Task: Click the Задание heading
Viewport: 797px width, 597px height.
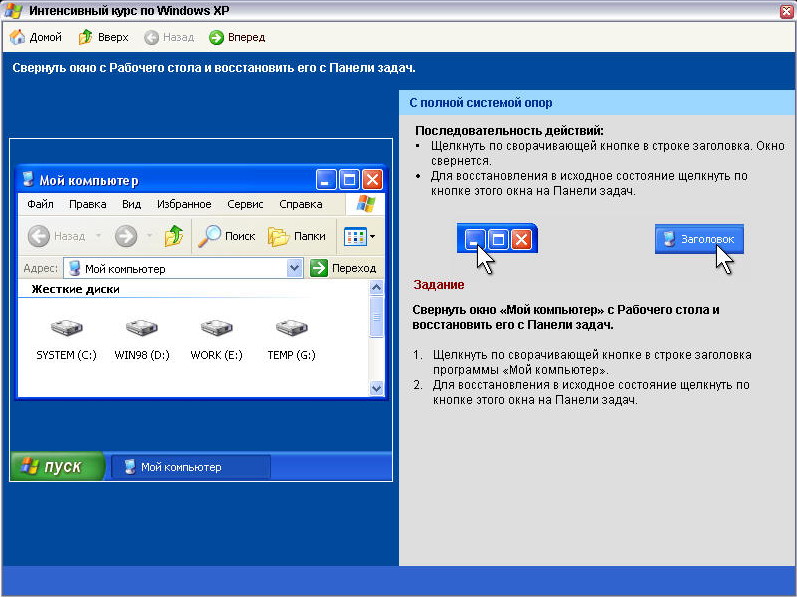Action: click(x=439, y=285)
